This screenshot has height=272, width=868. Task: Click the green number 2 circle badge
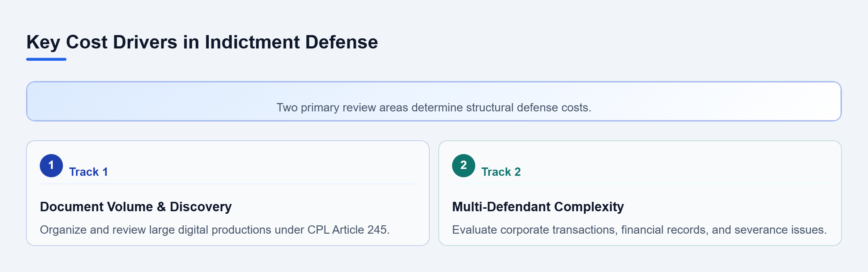pos(464,166)
